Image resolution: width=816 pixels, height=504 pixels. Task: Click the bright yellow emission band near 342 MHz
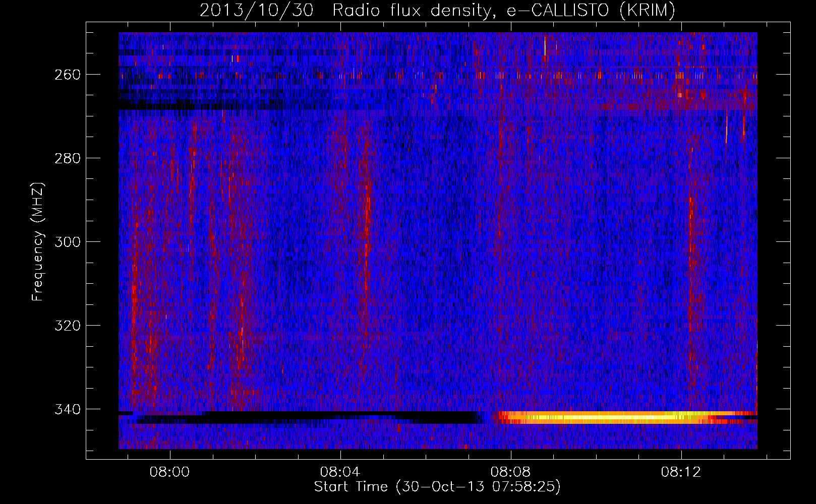(625, 417)
